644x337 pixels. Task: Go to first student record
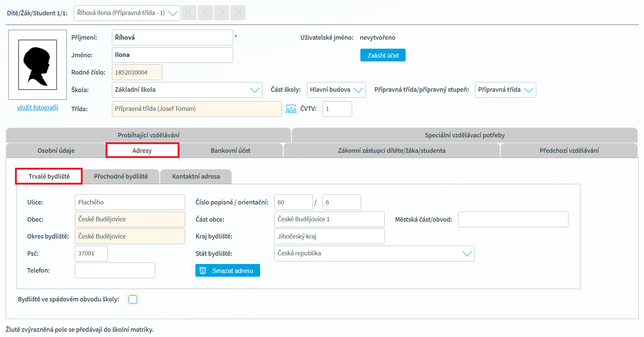click(x=189, y=13)
